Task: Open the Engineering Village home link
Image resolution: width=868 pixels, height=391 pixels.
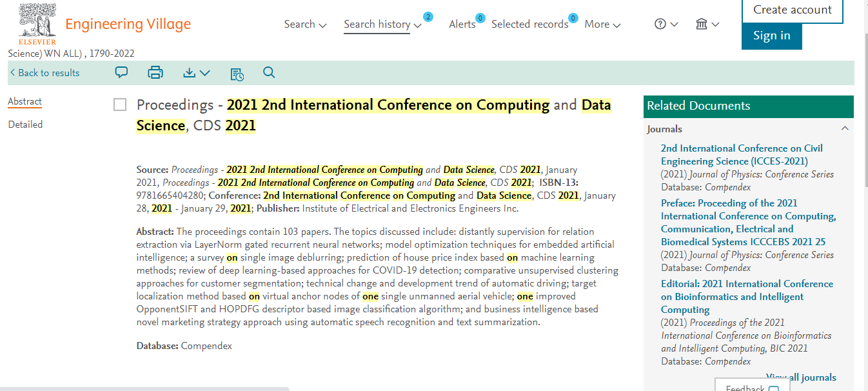Action: [128, 25]
